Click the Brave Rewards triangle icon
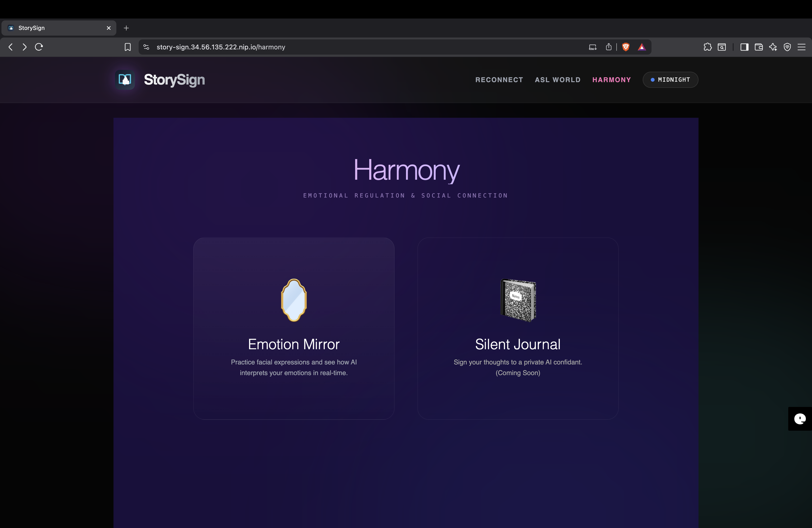 click(x=642, y=47)
